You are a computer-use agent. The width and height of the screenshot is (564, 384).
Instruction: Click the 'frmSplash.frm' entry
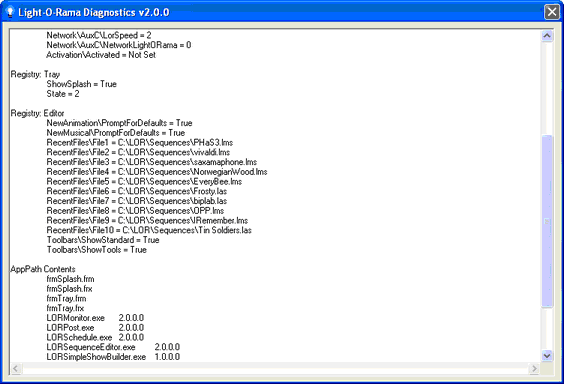pyautogui.click(x=70, y=279)
